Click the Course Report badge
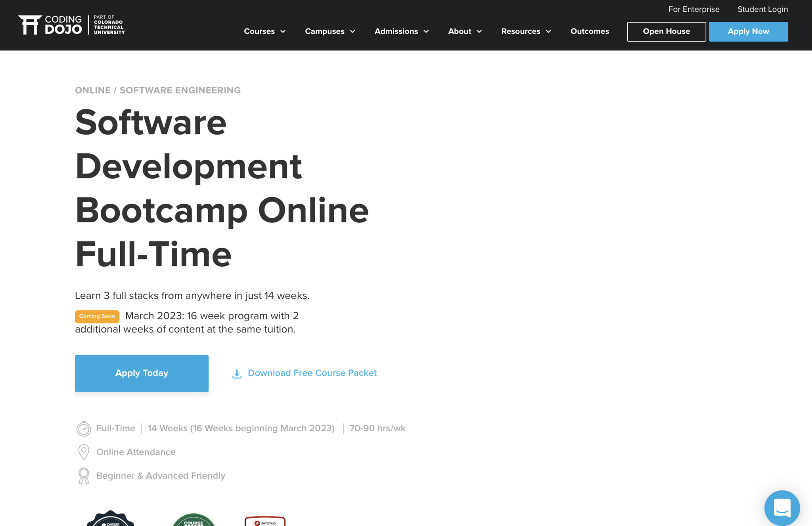812x526 pixels. pyautogui.click(x=193, y=521)
